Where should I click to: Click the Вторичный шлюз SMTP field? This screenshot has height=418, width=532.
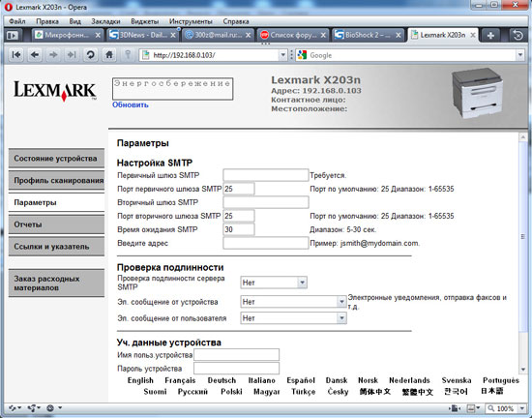tap(266, 202)
